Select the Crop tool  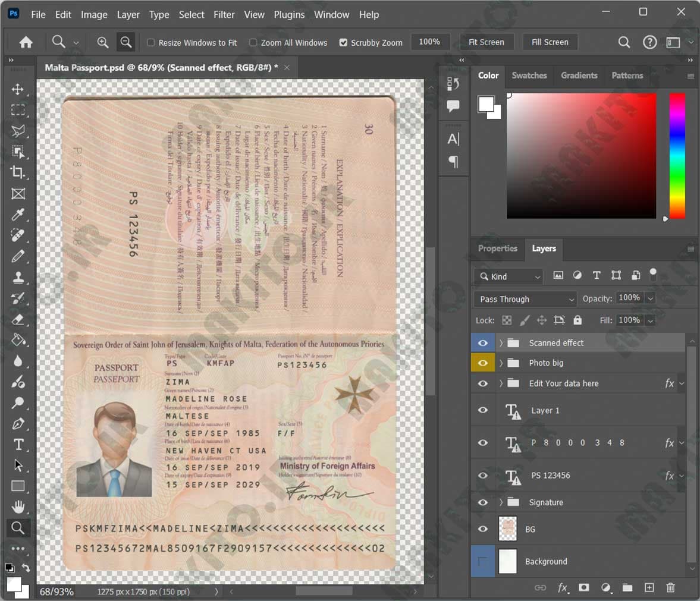18,172
